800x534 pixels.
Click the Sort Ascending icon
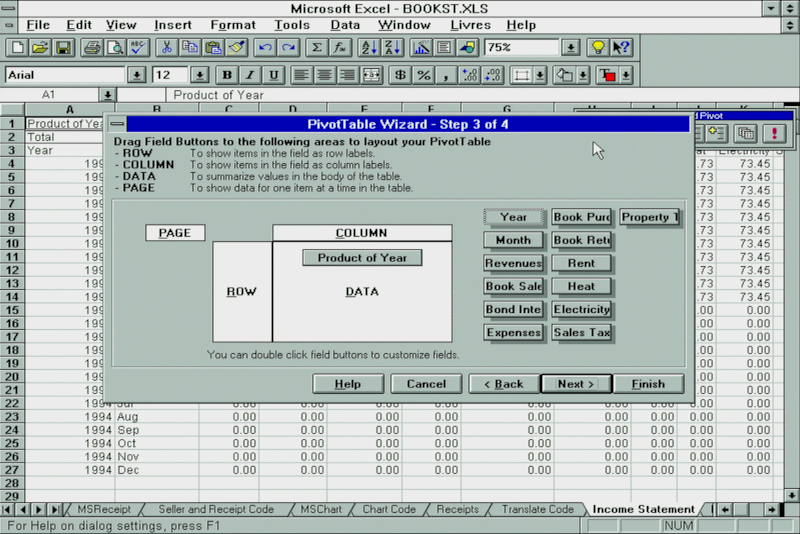(x=367, y=47)
